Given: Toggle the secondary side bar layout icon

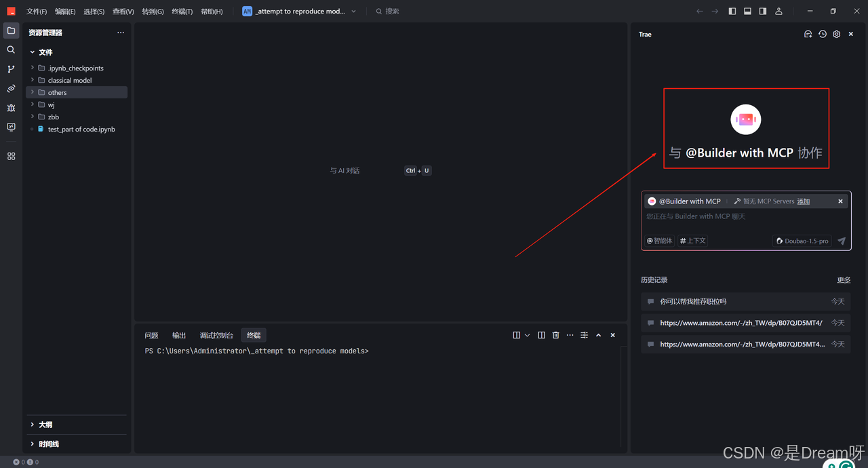Looking at the screenshot, I should click(763, 11).
